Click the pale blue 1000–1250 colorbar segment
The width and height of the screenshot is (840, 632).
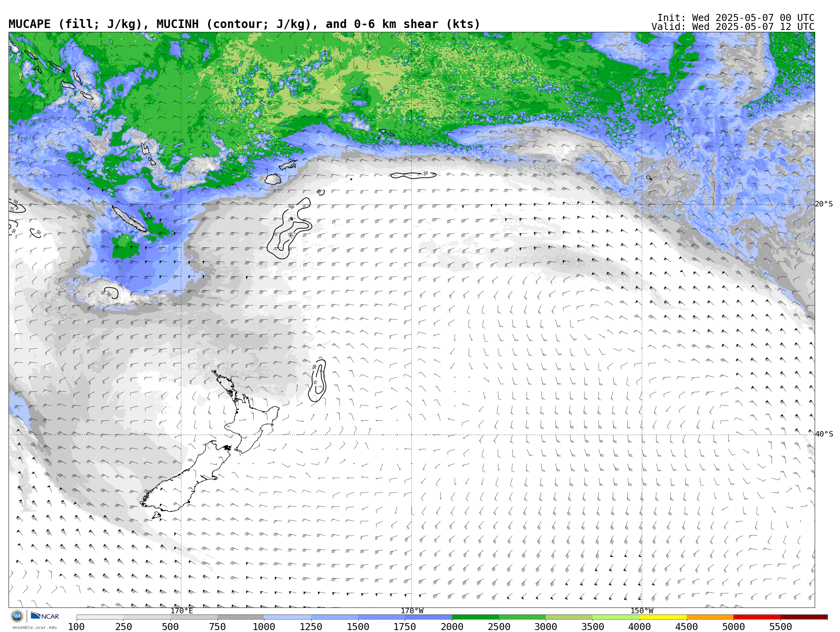coord(287,617)
